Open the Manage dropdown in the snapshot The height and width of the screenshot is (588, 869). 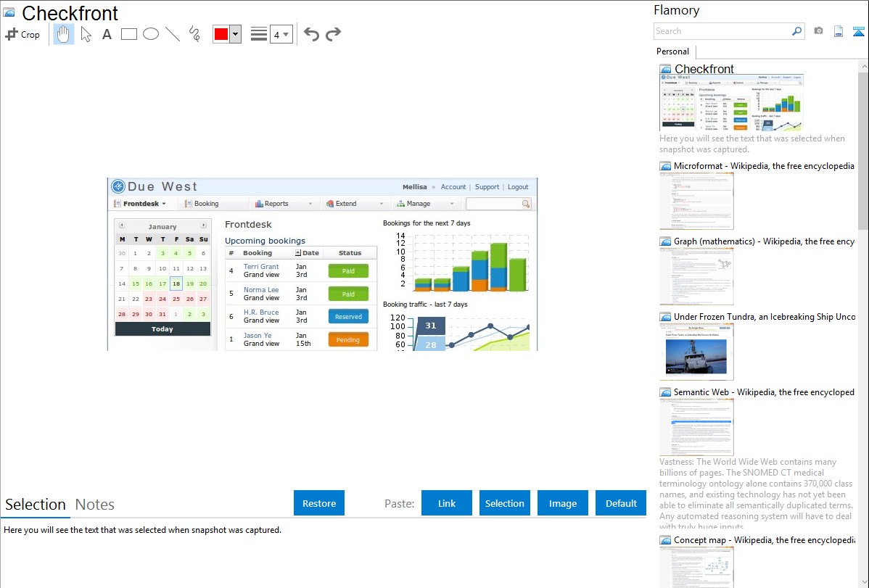[425, 204]
